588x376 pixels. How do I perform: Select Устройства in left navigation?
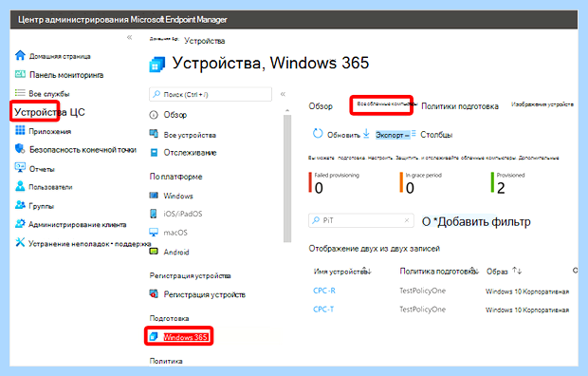[x=49, y=112]
